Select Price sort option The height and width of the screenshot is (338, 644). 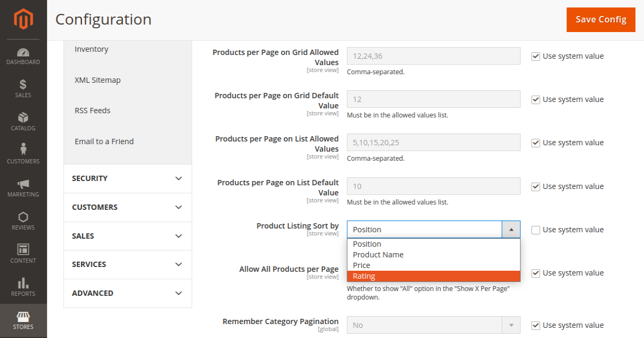point(434,265)
